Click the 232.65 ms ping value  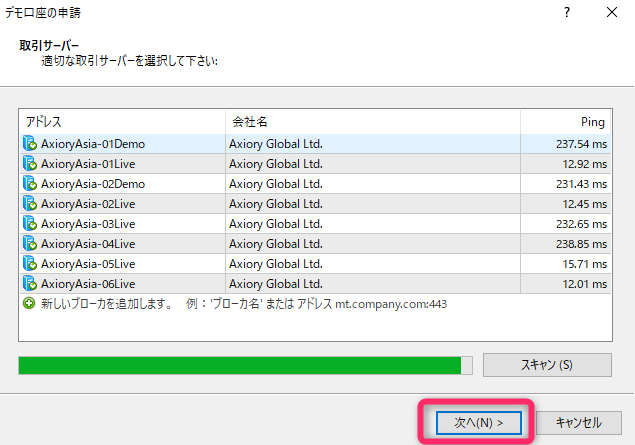pos(581,224)
